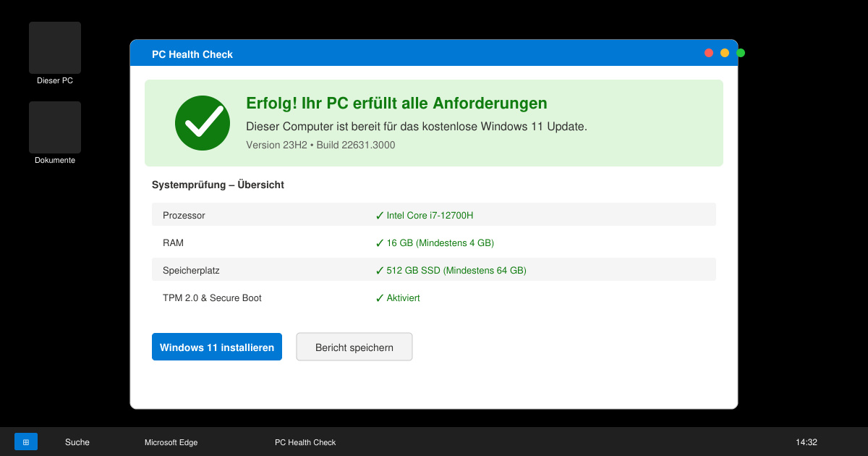
Task: Click the Systemprüfung – Übersicht heading
Action: (x=218, y=185)
